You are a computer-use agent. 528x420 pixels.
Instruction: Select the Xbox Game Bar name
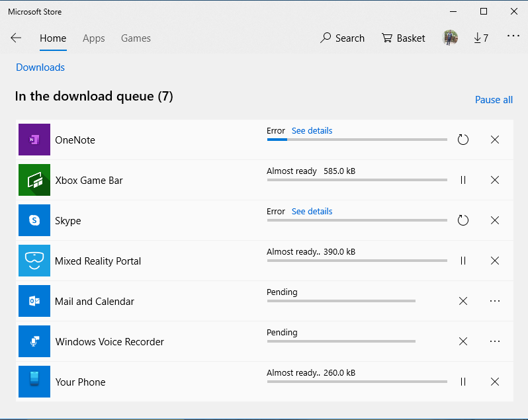point(89,181)
